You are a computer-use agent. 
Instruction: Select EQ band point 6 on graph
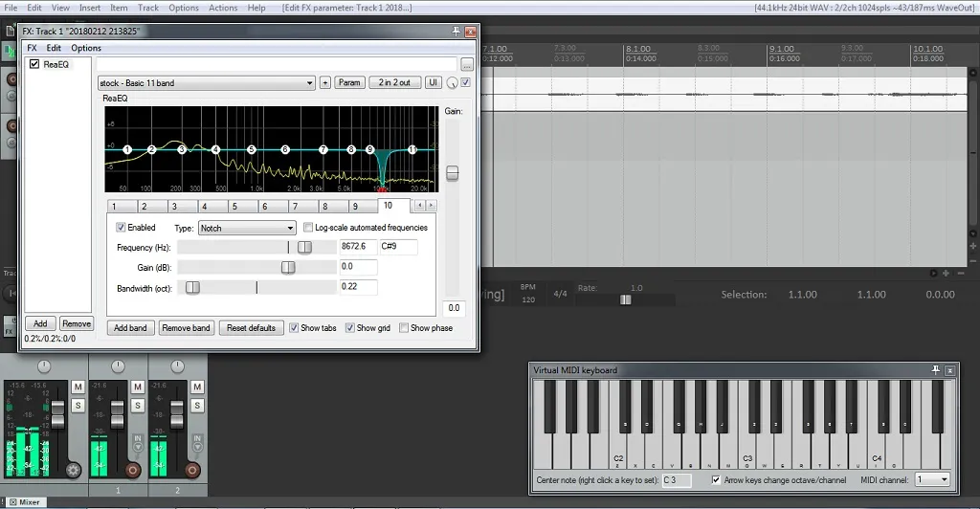285,150
